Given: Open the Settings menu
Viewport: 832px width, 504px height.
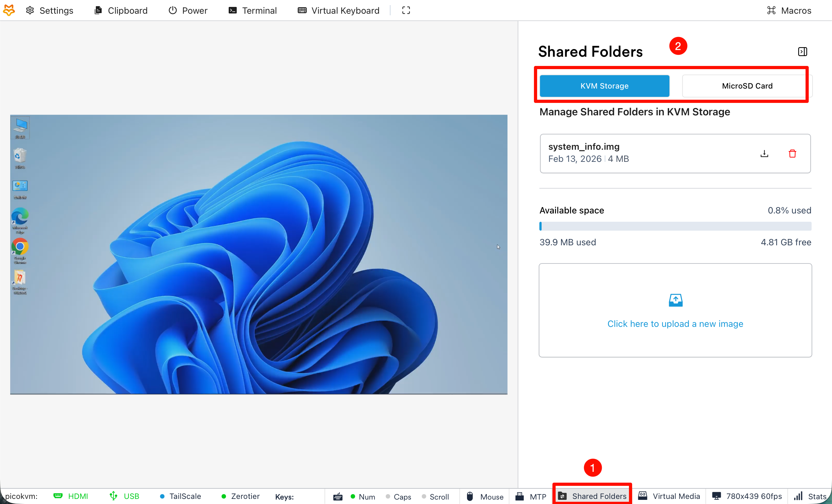Looking at the screenshot, I should coord(50,11).
